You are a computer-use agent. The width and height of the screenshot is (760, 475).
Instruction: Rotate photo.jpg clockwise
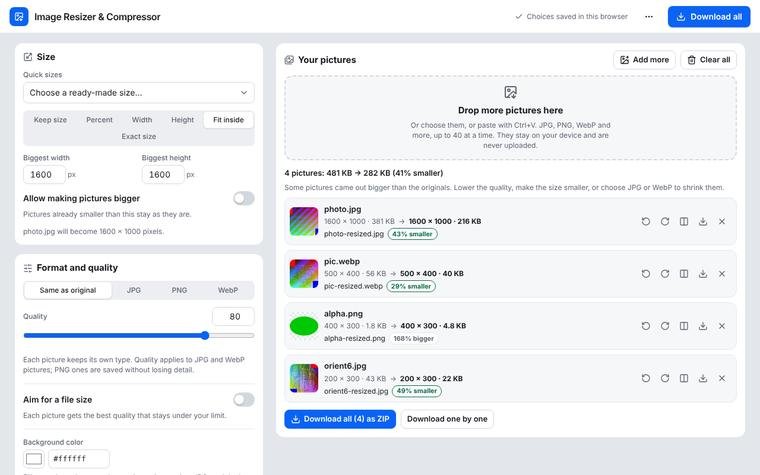[x=665, y=222]
